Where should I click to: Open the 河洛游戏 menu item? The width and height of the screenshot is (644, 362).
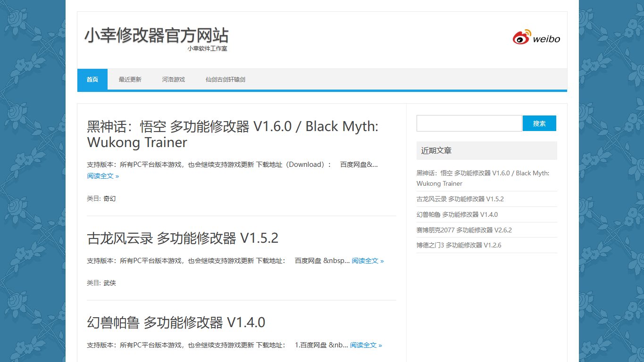tap(174, 79)
